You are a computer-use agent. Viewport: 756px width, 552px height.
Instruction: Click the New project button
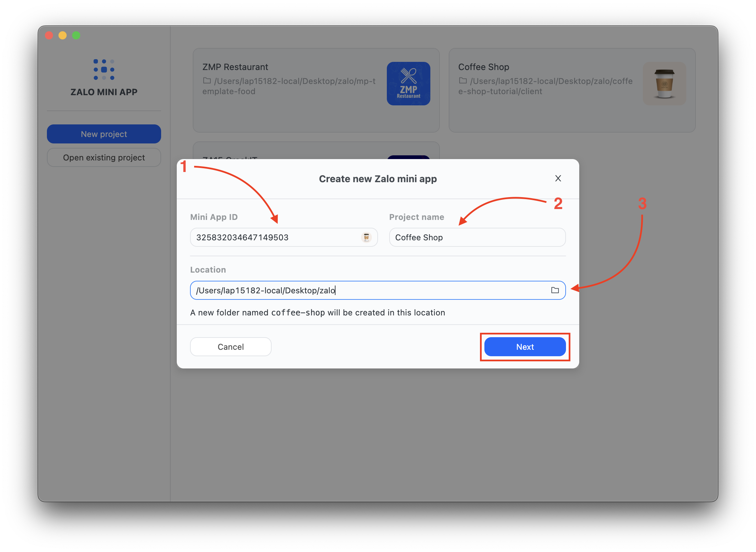pos(104,134)
